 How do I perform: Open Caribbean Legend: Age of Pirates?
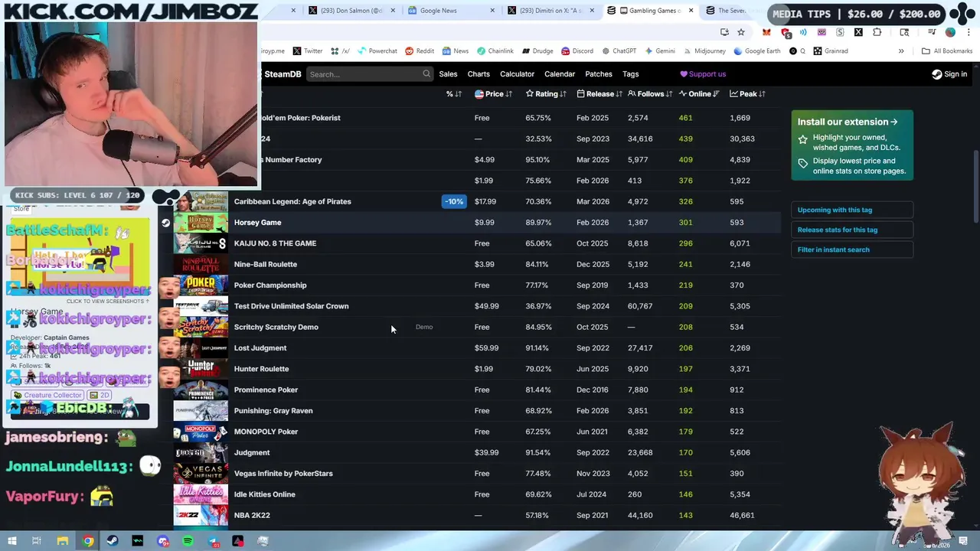[292, 202]
